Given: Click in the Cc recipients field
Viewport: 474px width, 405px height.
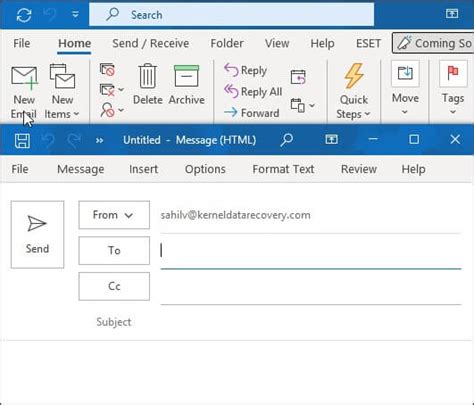Looking at the screenshot, I should coord(311,288).
